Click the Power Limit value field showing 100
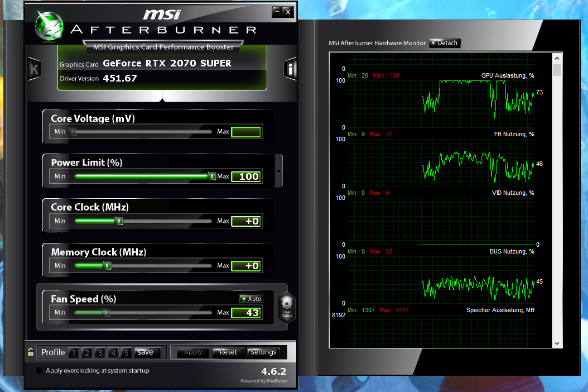 (x=246, y=176)
